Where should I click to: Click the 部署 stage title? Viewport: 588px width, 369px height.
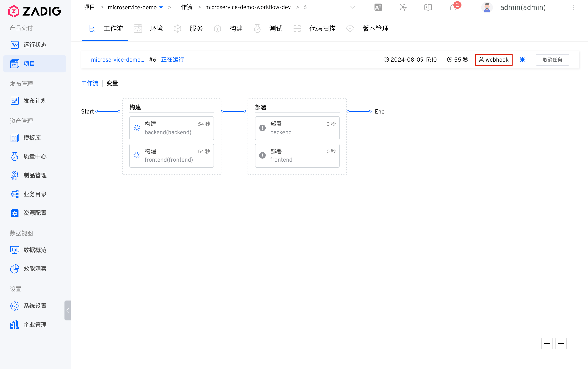261,107
